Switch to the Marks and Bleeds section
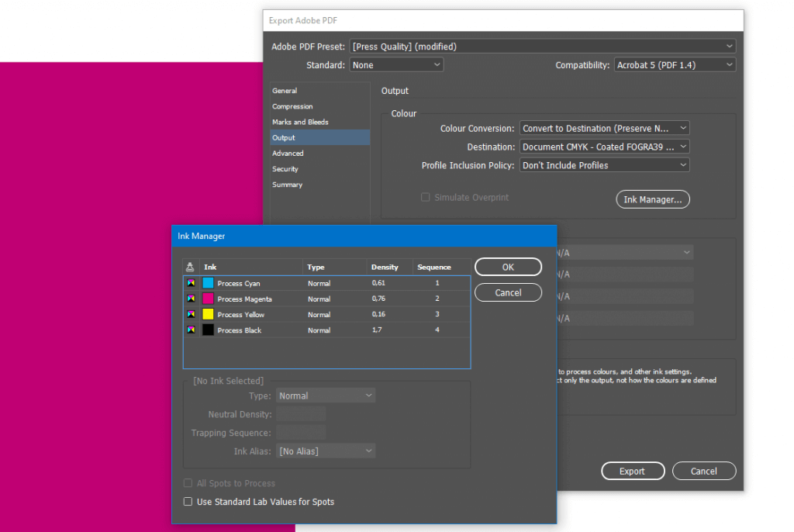The image size is (794, 532). [x=300, y=122]
